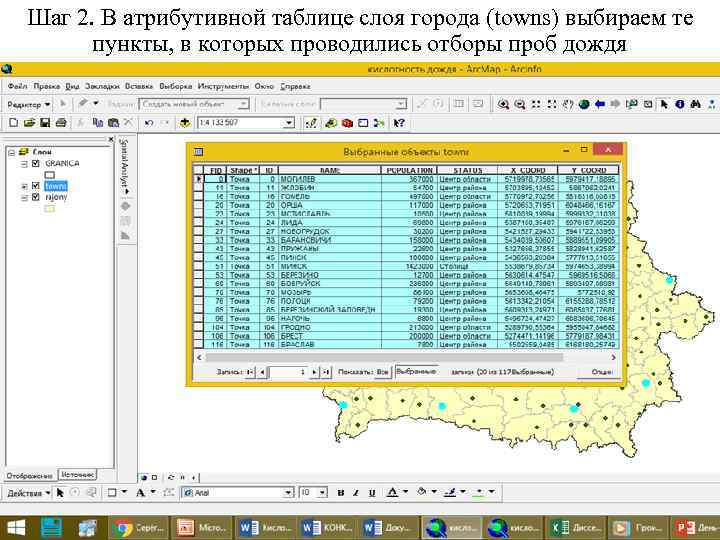Click the POPULATION column header
Image resolution: width=720 pixels, height=540 pixels.
pos(410,170)
